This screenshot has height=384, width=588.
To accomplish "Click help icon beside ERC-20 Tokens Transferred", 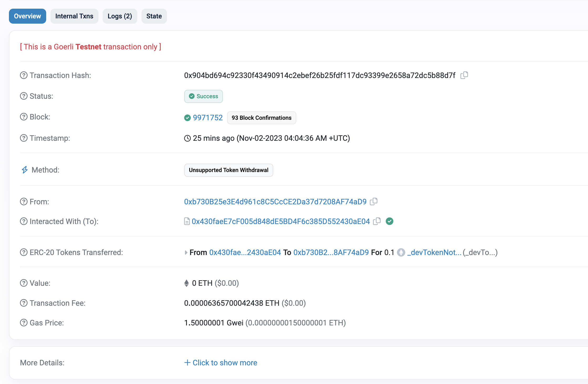I will pyautogui.click(x=24, y=252).
